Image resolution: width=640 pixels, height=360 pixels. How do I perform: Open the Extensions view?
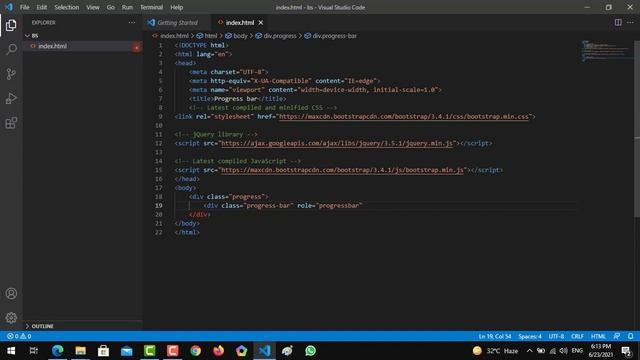pos(11,123)
